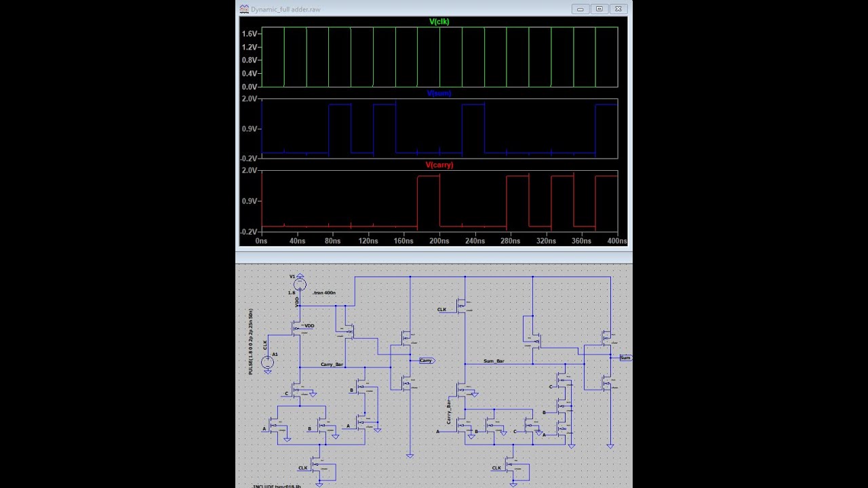Click the 1.6V label on the clk axis
The width and height of the screenshot is (868, 488).
[250, 34]
